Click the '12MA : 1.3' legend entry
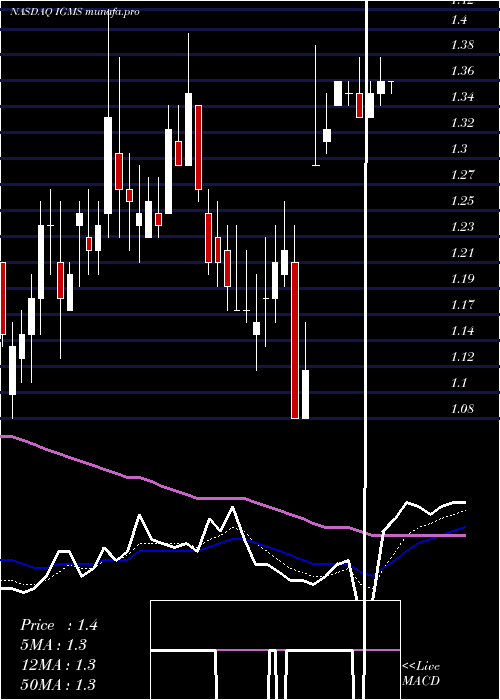Screen dimensions: 500x700 pos(58,665)
